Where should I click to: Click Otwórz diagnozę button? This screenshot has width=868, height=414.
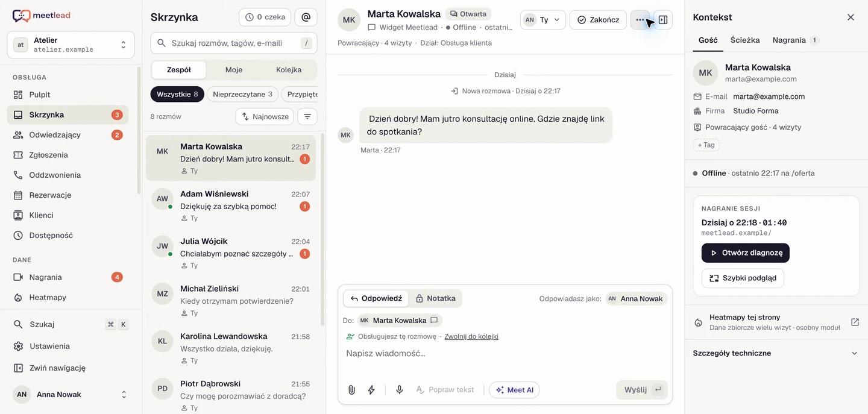746,253
